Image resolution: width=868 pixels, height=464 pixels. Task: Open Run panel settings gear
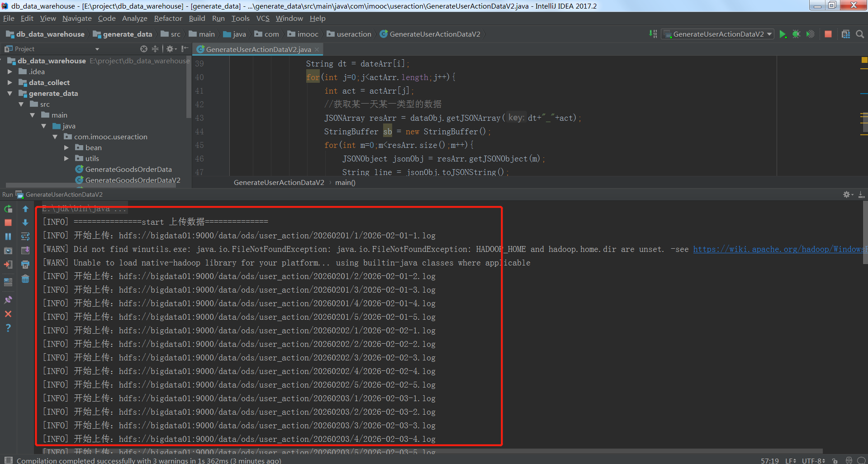click(x=848, y=194)
